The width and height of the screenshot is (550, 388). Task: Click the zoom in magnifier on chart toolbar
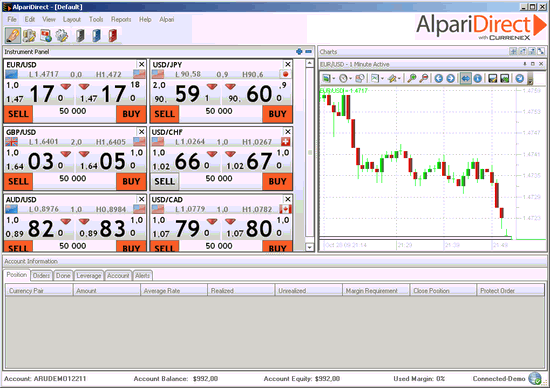pos(412,78)
